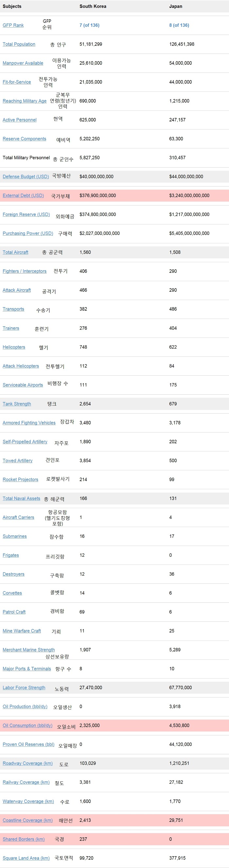This screenshot has width=229, height=868.
Task: Open the External Debt (USD) link
Action: [23, 195]
